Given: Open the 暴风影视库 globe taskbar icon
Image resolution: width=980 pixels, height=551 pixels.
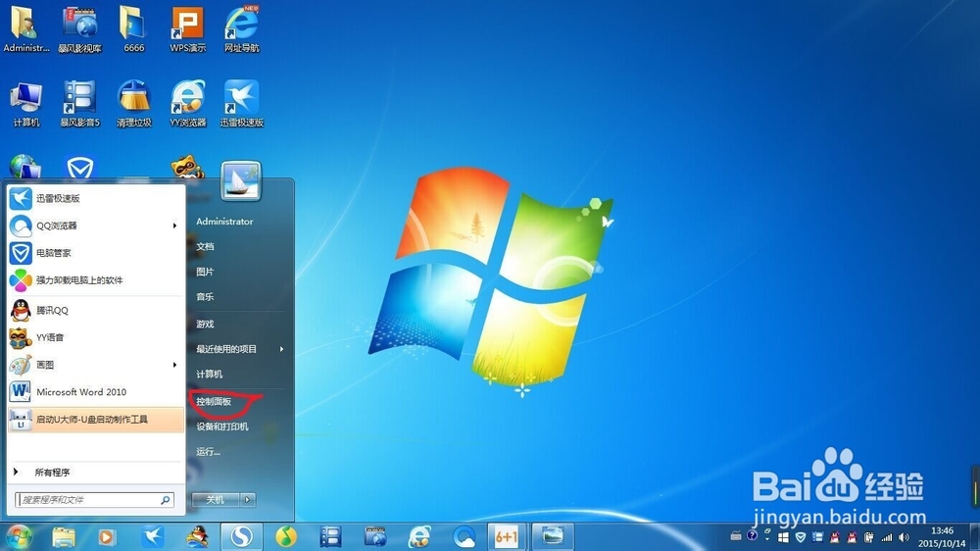Looking at the screenshot, I should coord(375,536).
